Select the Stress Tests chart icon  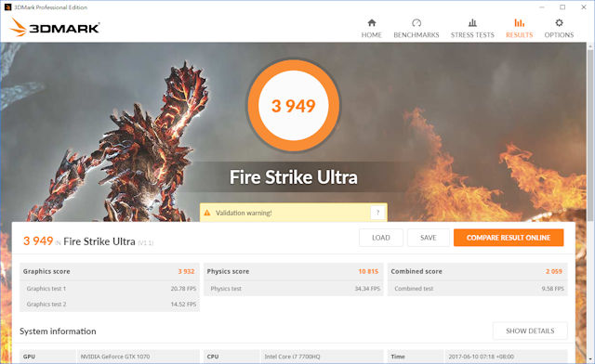pyautogui.click(x=472, y=22)
